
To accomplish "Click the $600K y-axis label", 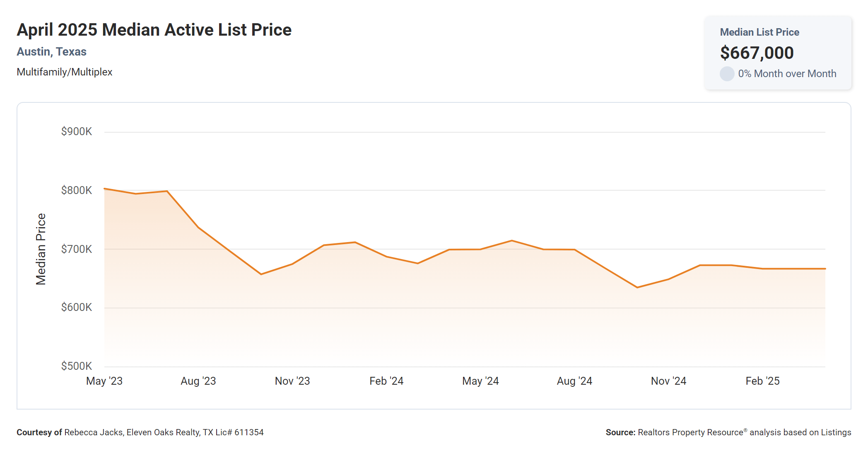I will pos(77,307).
